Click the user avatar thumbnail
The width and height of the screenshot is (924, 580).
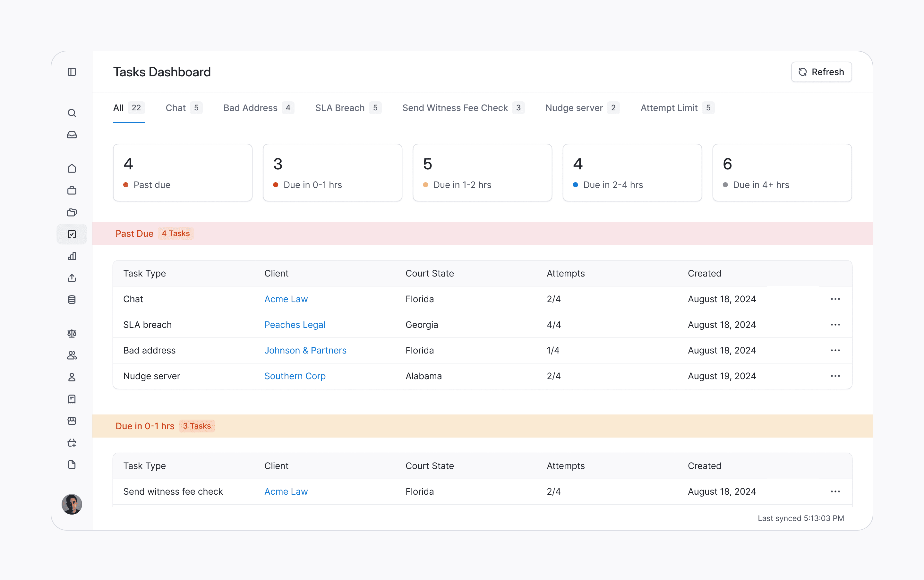[x=72, y=504]
